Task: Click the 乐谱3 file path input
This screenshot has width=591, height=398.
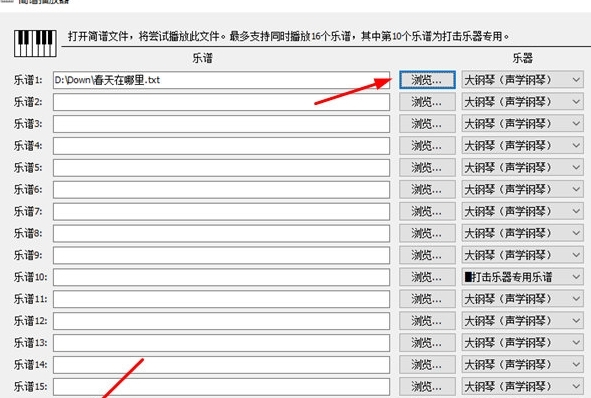Action: [x=221, y=124]
